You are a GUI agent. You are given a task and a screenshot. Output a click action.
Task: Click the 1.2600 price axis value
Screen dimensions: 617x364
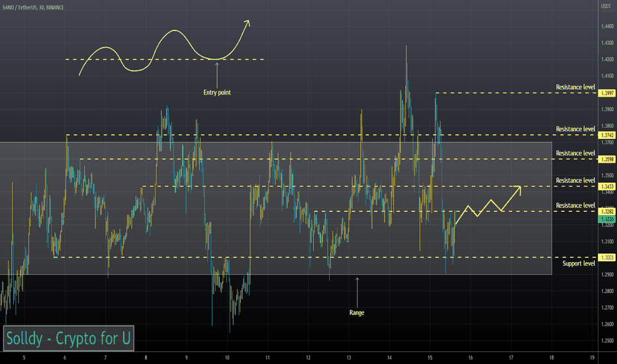pos(608,324)
